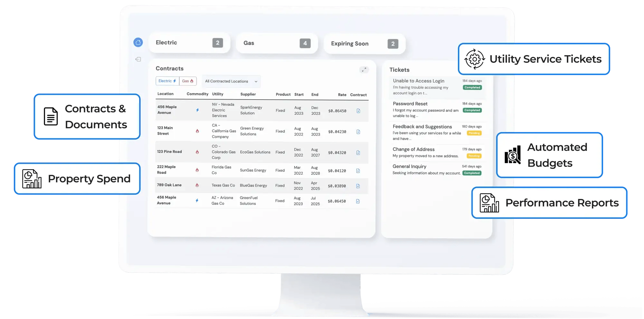Image resolution: width=644 pixels, height=319 pixels.
Task: Click the flame icon in 222 Maple Road row
Action: 197,170
